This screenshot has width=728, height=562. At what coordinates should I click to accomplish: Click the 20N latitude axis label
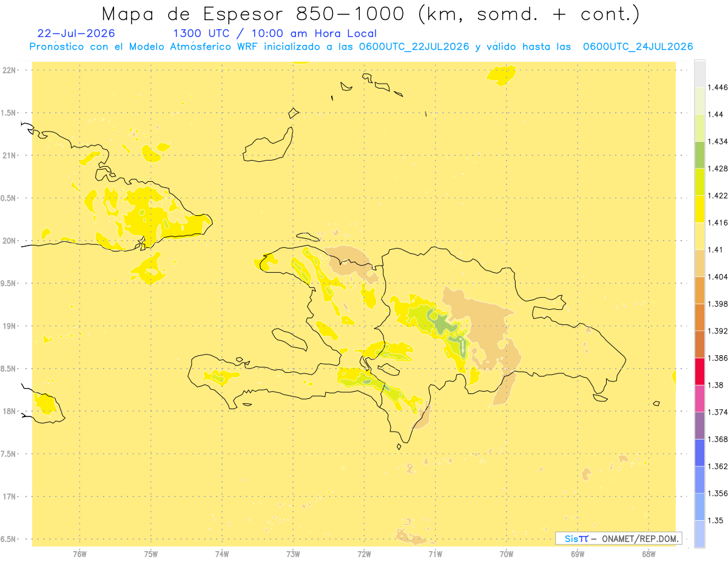[10, 241]
